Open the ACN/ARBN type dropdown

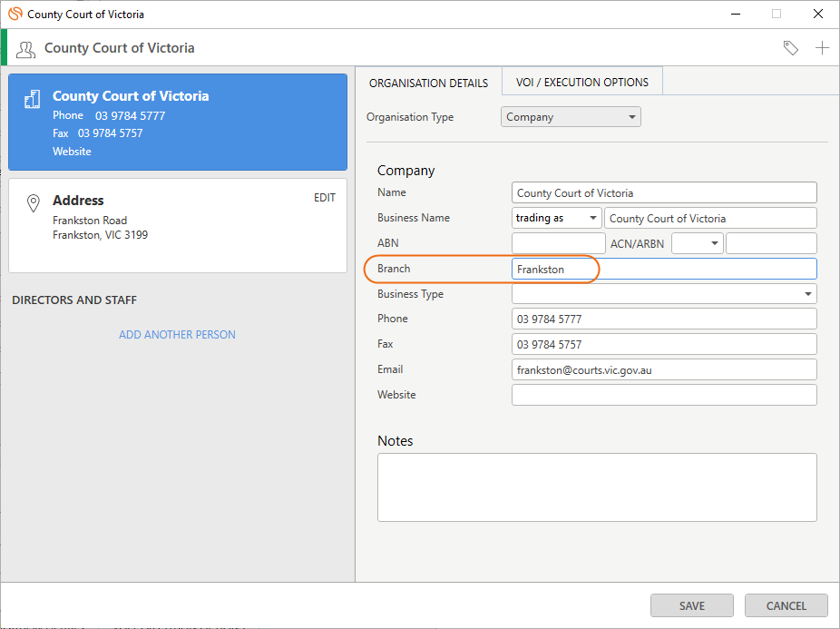pos(698,243)
